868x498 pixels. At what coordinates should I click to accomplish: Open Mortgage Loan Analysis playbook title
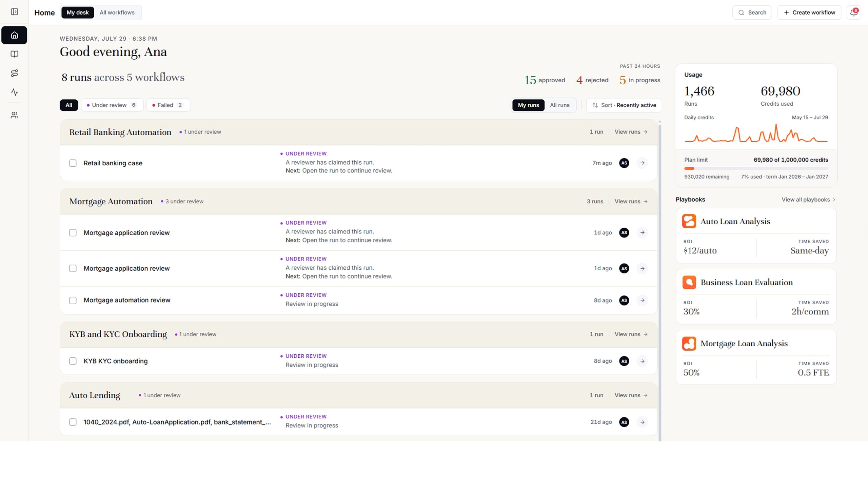tap(744, 344)
